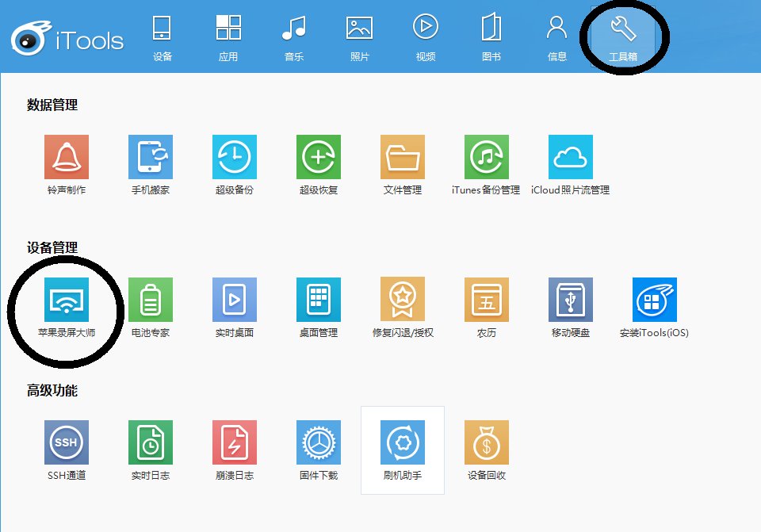761x532 pixels.
Task: Open the 设备 (Device) tab
Action: point(162,38)
